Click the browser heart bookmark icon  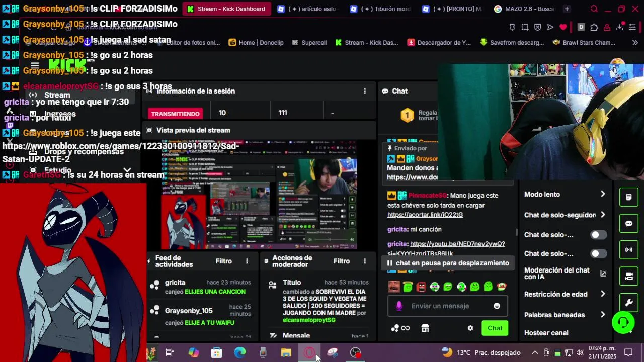pos(563,27)
